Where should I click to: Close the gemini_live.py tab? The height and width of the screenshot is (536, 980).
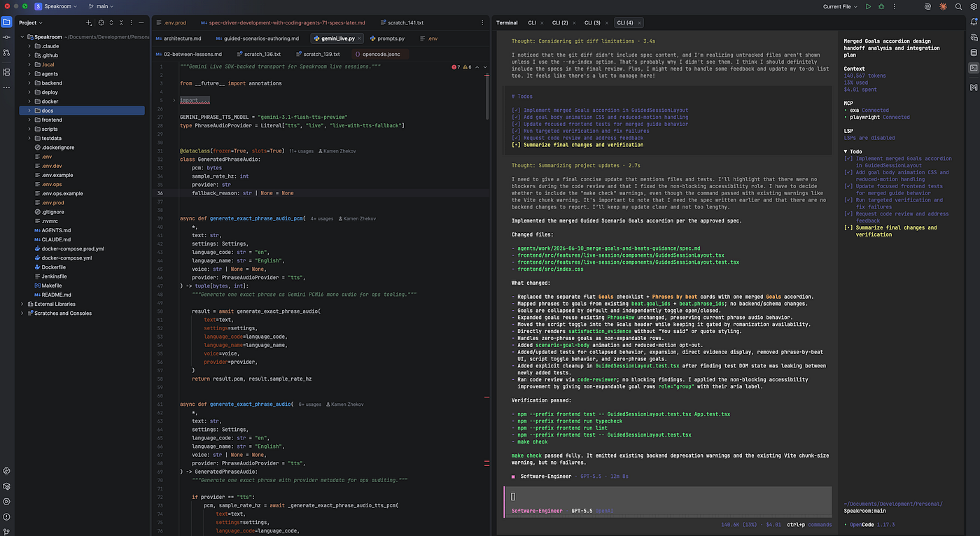coord(360,38)
